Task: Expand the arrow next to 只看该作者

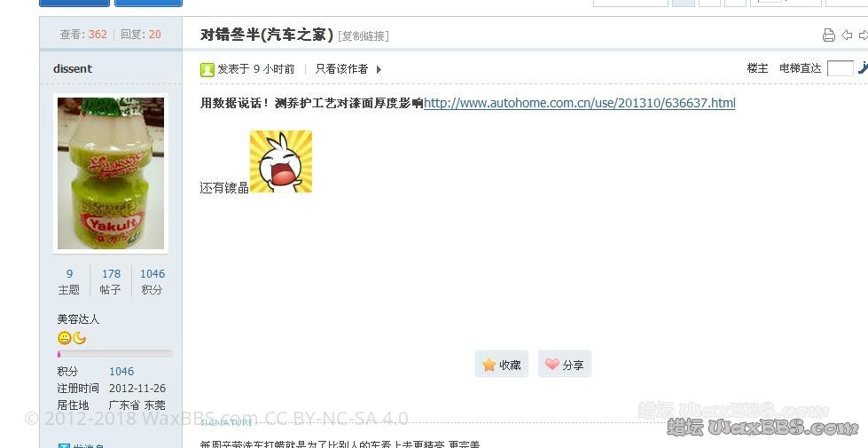Action: click(379, 70)
